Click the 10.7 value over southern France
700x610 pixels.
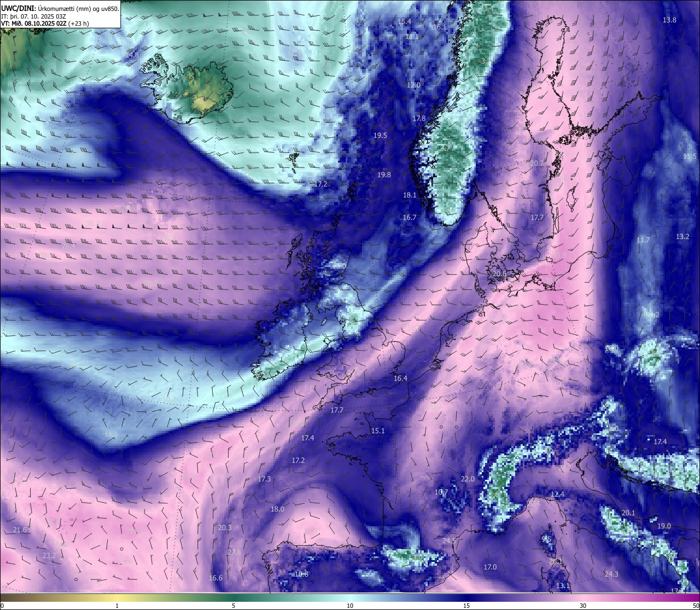(441, 492)
